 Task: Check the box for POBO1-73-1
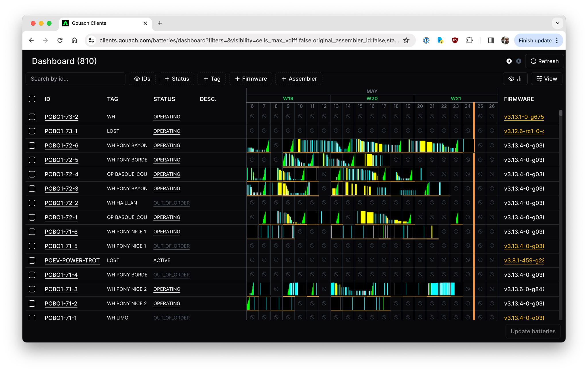[32, 131]
